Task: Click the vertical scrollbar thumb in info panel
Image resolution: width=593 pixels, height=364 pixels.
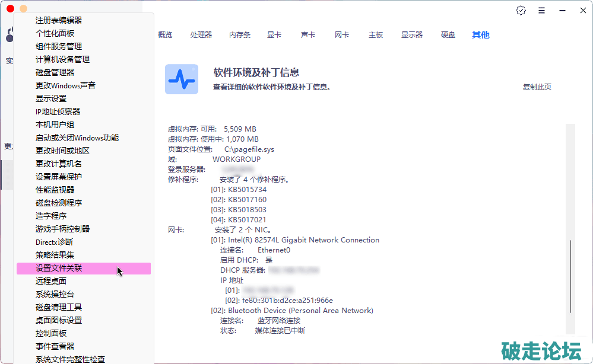Action: [x=570, y=276]
